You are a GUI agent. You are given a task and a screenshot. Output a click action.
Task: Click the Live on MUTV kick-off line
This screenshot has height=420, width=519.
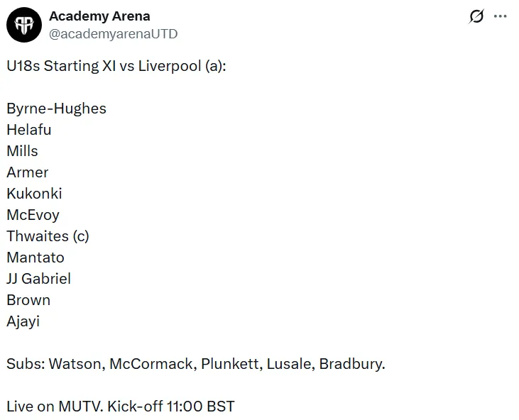click(121, 407)
